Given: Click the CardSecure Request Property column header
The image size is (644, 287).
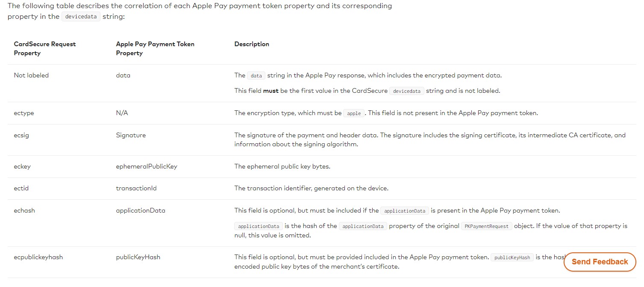Looking at the screenshot, I should (x=44, y=49).
